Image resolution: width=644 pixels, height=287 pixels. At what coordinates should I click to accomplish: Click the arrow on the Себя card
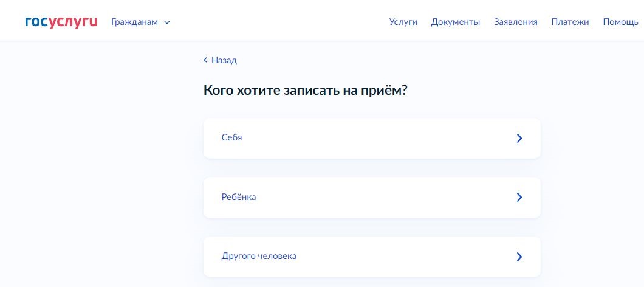tap(519, 138)
